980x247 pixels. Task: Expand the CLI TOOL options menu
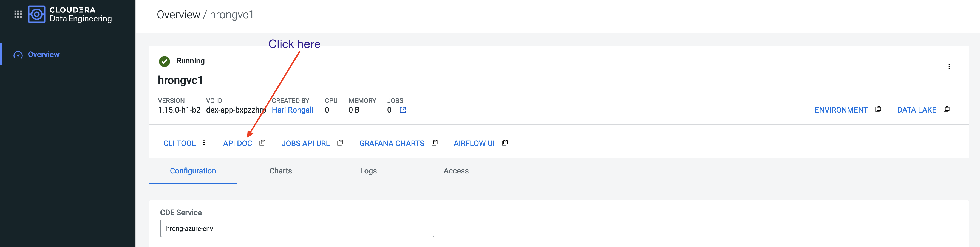click(x=204, y=143)
